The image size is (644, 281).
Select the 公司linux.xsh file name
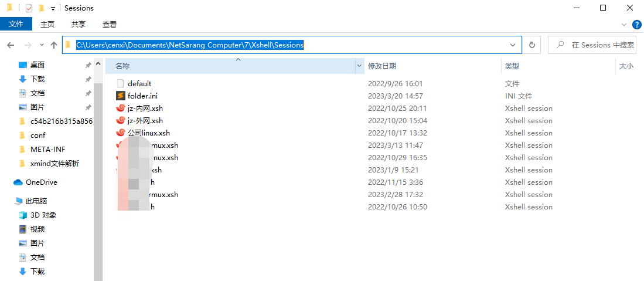[149, 133]
